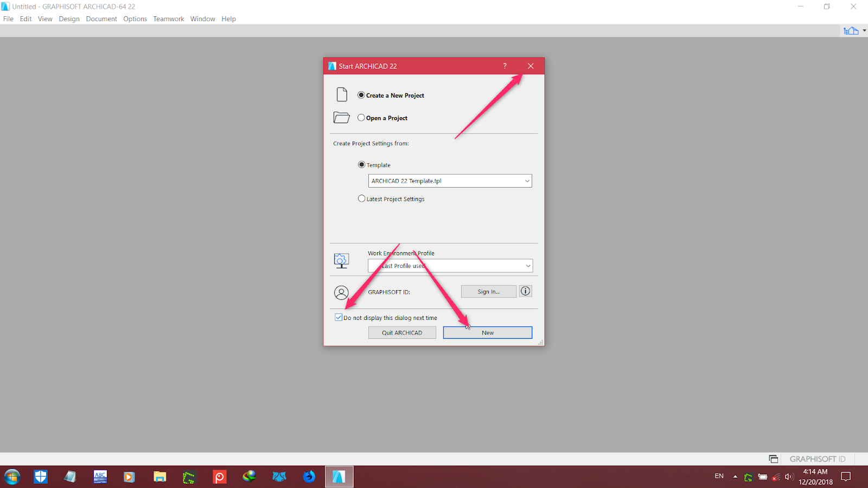Open the Help menu

coord(229,18)
